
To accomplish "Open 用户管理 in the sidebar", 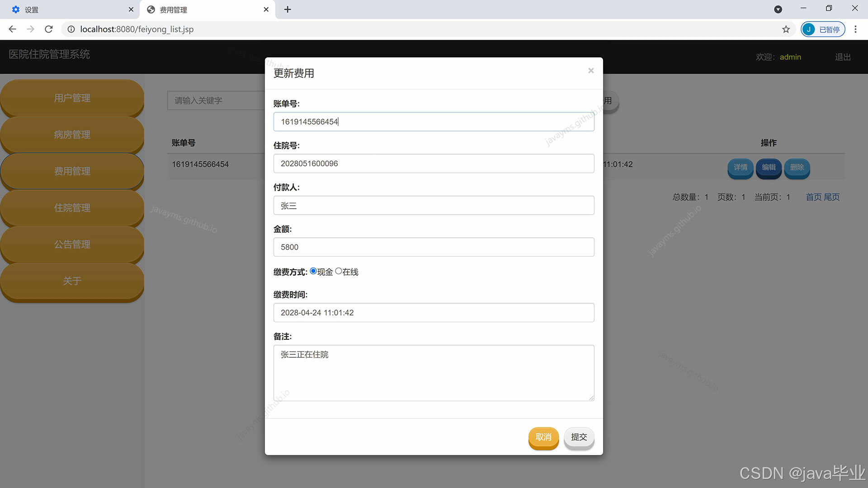I will [x=72, y=98].
